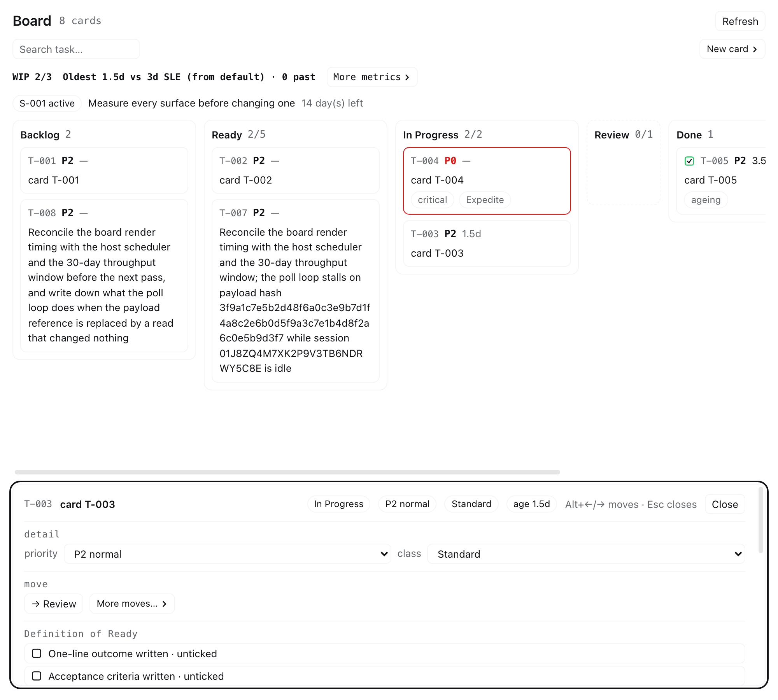Screen dimensions: 778x700
Task: Open card T-008 in Backlog
Action: 104,276
